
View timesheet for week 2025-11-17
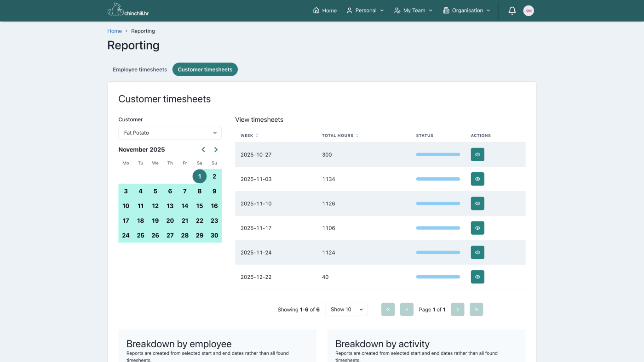coord(477,228)
